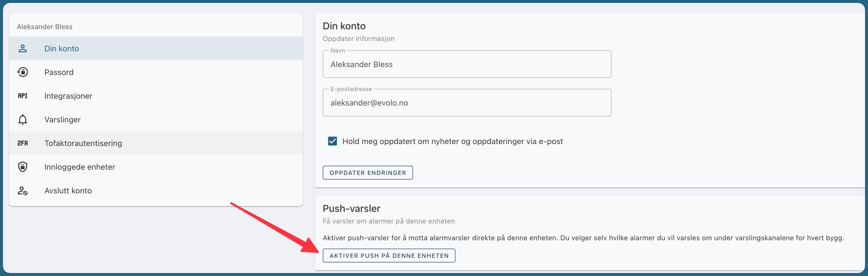Open the Passord menu item
Viewport: 868px width, 276px height.
(156, 72)
